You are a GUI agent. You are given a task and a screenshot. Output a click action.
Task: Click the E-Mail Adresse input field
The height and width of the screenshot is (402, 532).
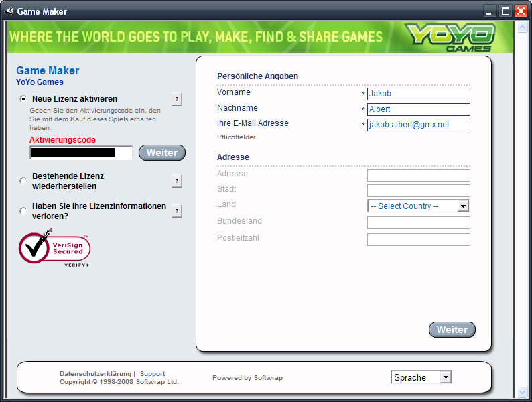[418, 125]
